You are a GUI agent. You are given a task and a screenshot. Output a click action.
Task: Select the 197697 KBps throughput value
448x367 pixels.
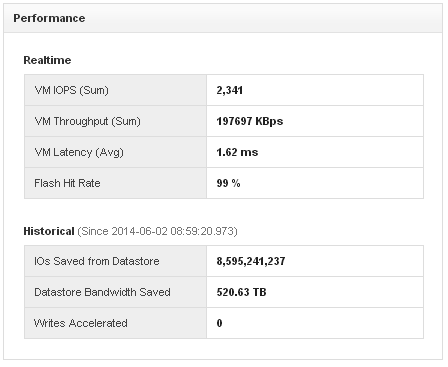[250, 121]
